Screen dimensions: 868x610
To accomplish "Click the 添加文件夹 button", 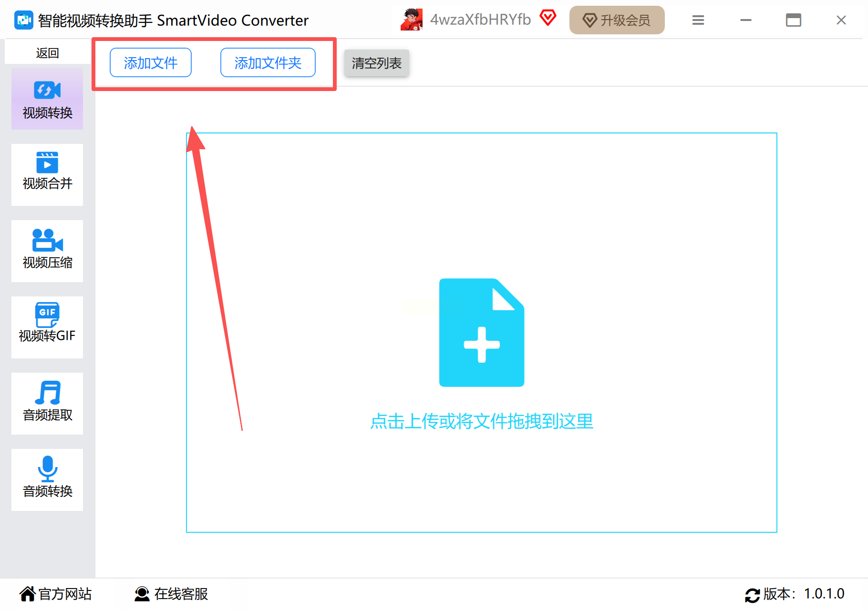I will pos(268,62).
